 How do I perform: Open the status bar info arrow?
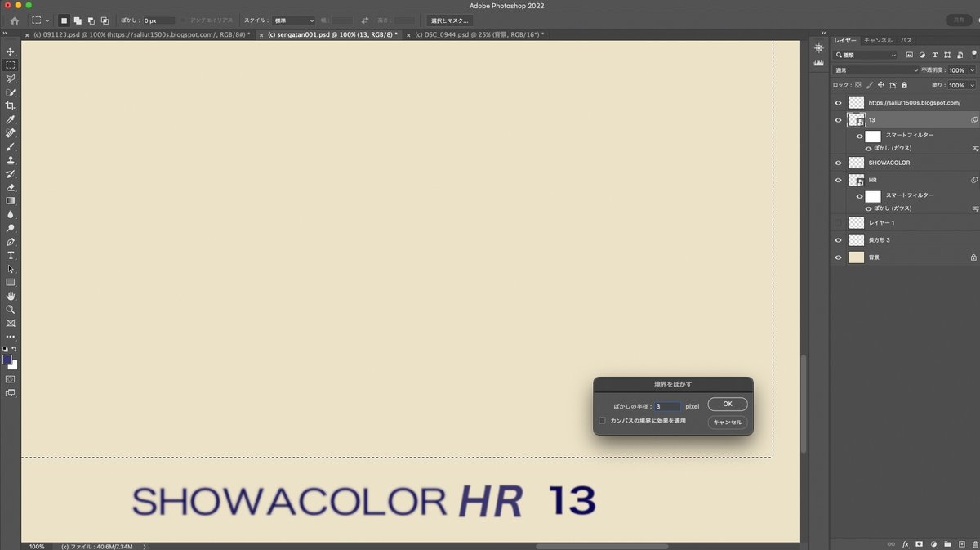[145, 546]
